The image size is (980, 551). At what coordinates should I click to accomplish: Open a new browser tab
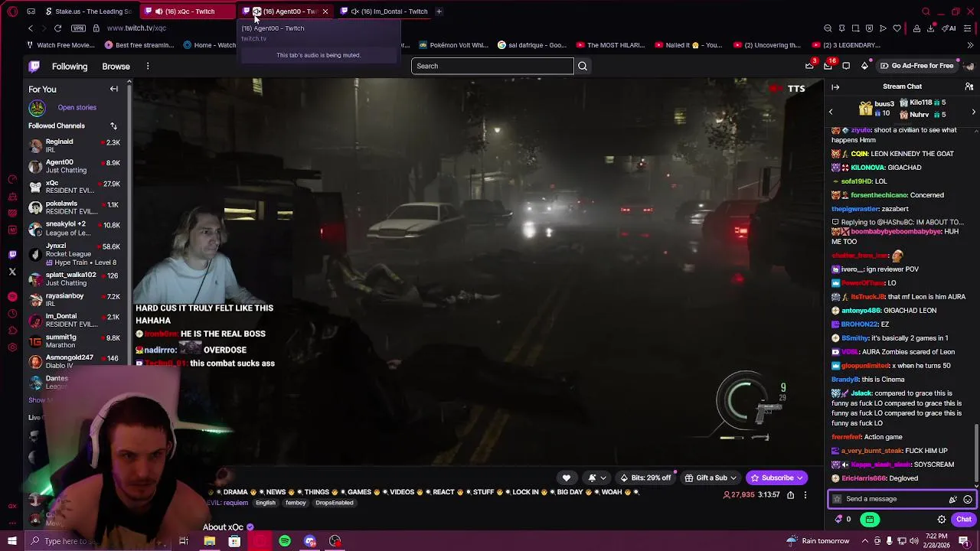(x=439, y=11)
